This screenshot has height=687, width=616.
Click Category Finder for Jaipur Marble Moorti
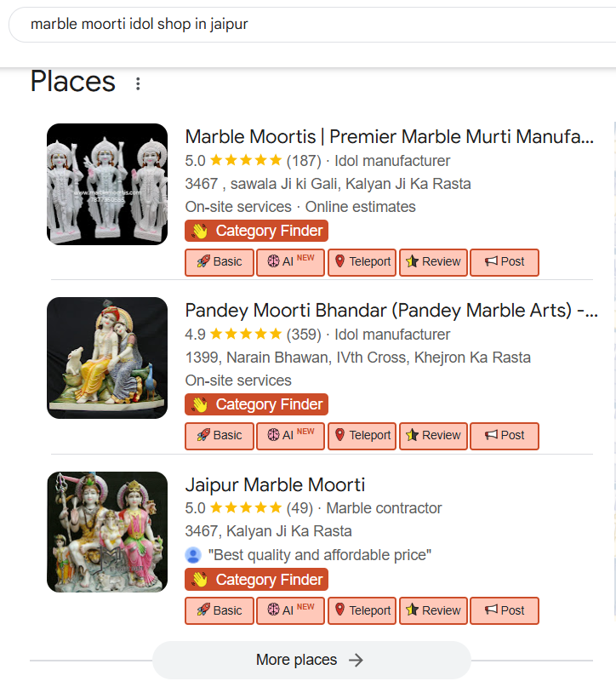point(256,580)
